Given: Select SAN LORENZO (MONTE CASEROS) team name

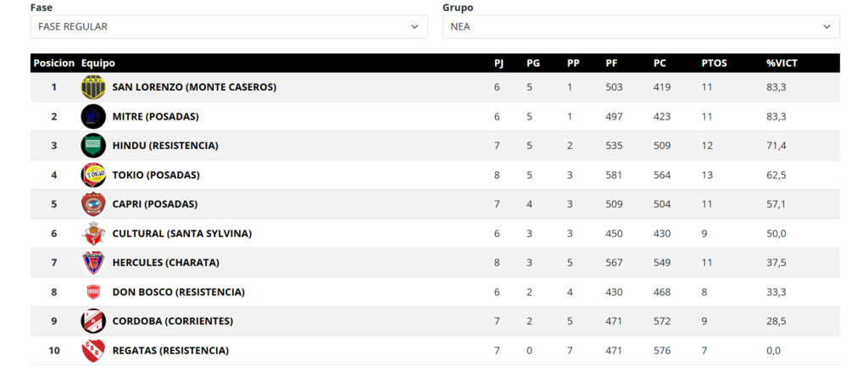Looking at the screenshot, I should coord(194,87).
